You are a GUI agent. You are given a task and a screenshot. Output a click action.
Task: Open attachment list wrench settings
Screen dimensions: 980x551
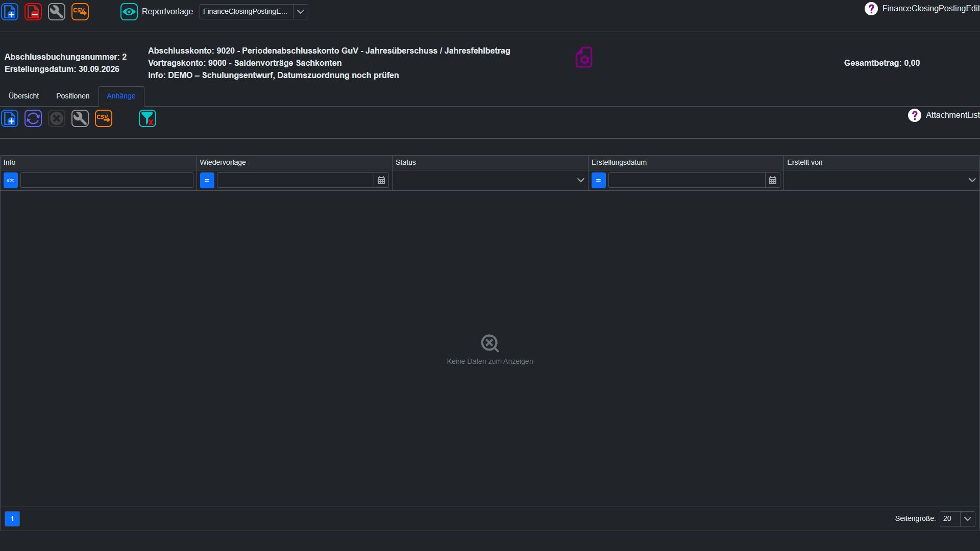80,118
